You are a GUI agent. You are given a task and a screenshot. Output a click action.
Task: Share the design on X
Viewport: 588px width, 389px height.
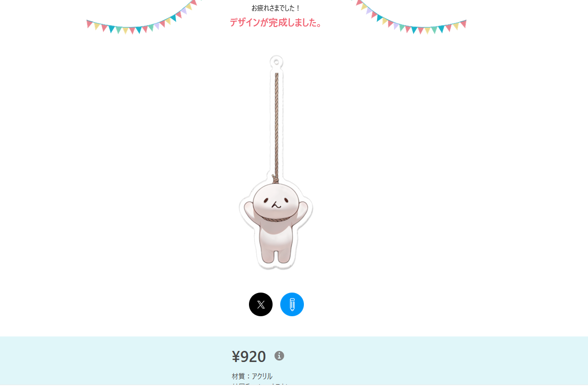click(261, 304)
